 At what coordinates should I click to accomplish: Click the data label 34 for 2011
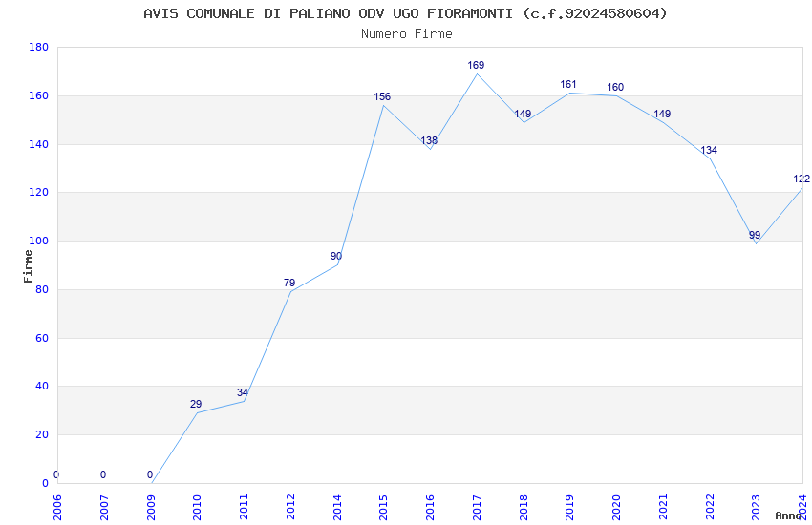(243, 392)
